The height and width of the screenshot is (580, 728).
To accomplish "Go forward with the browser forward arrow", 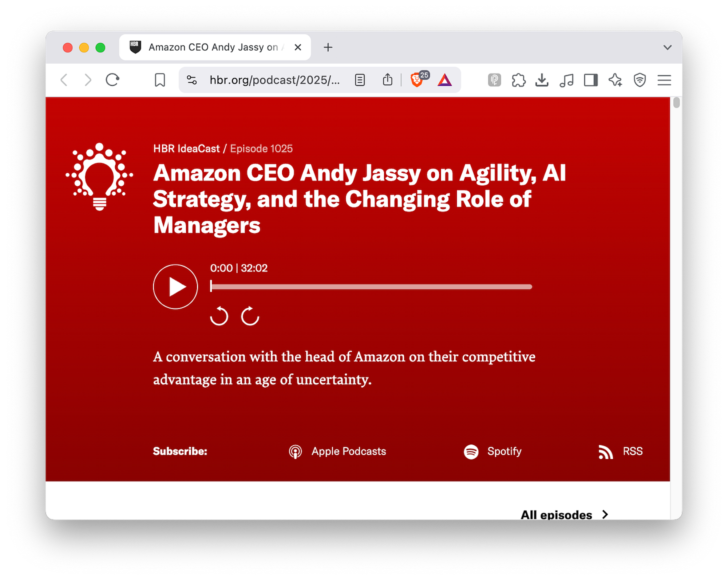I will [88, 80].
